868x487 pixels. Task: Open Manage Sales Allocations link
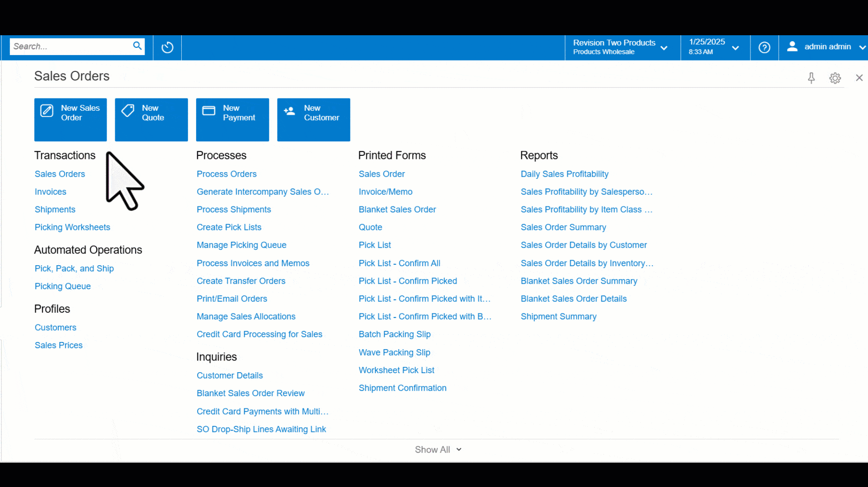click(246, 317)
